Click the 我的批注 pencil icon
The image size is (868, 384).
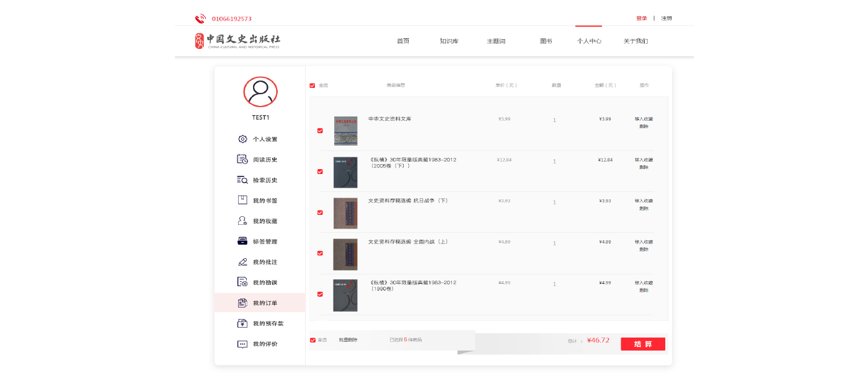(242, 262)
